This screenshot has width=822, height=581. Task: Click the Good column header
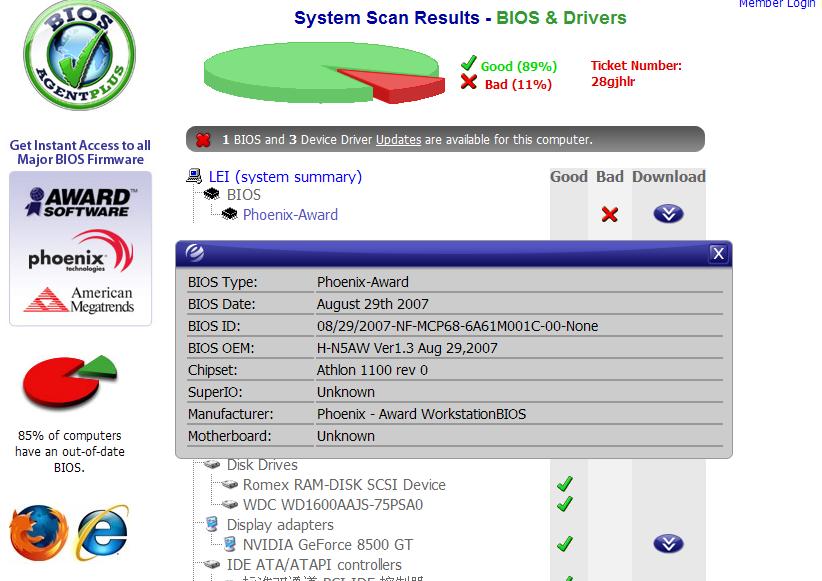point(569,177)
